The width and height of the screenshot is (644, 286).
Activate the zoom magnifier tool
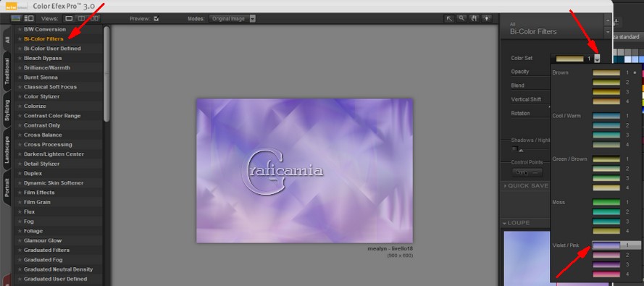coord(461,19)
